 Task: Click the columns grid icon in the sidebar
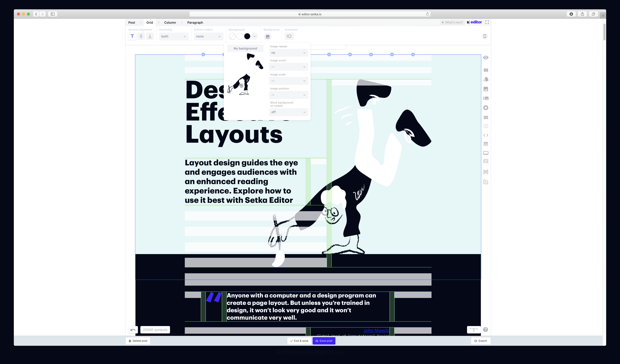pos(486,70)
